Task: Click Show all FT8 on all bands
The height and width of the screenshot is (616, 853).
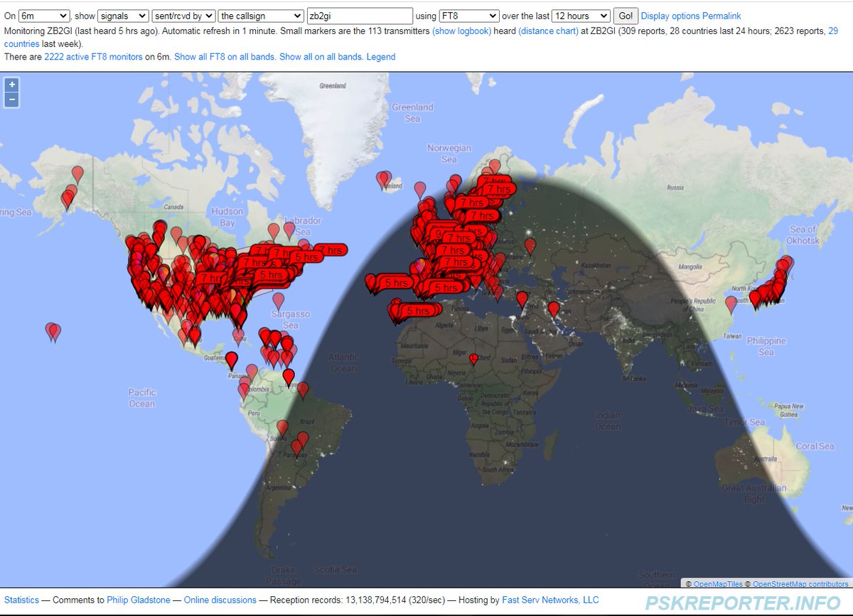Action: (x=225, y=57)
